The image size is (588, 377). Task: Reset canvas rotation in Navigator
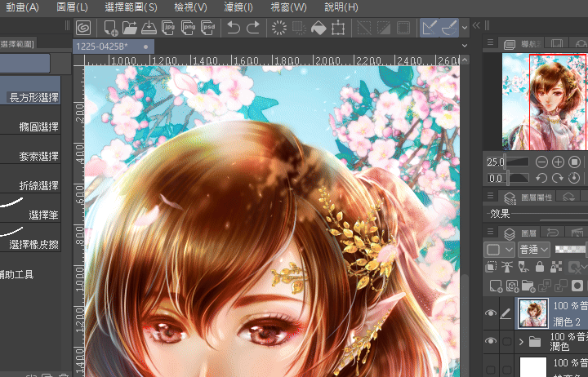[x=574, y=178]
